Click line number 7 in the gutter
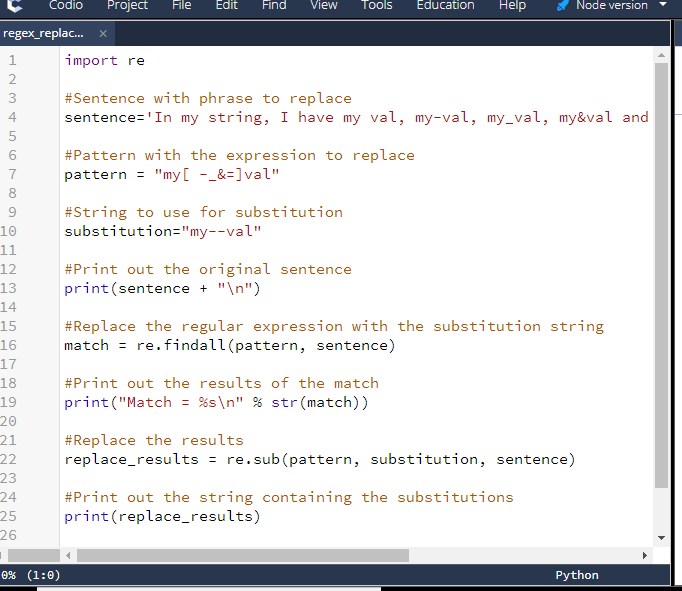This screenshot has width=682, height=591. (13, 174)
